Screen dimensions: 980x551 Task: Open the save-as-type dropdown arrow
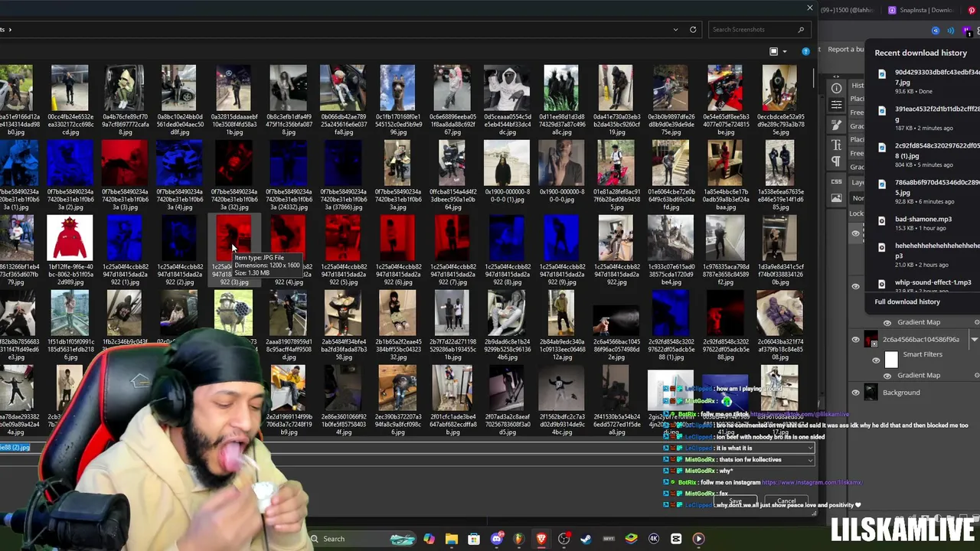tap(810, 460)
